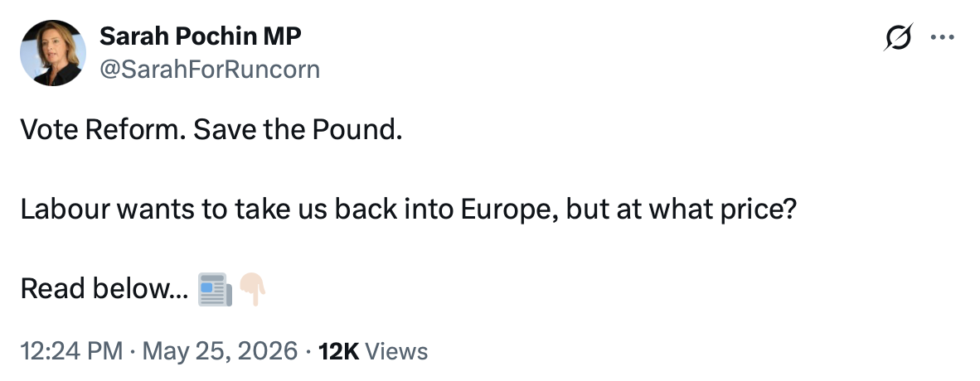
Task: Click the word Reform in the tweet
Action: tap(131, 129)
